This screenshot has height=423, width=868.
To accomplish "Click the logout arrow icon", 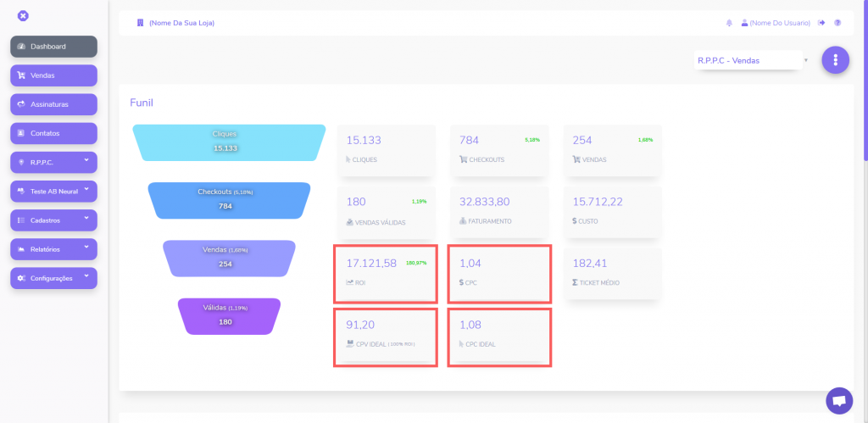I will (x=821, y=23).
